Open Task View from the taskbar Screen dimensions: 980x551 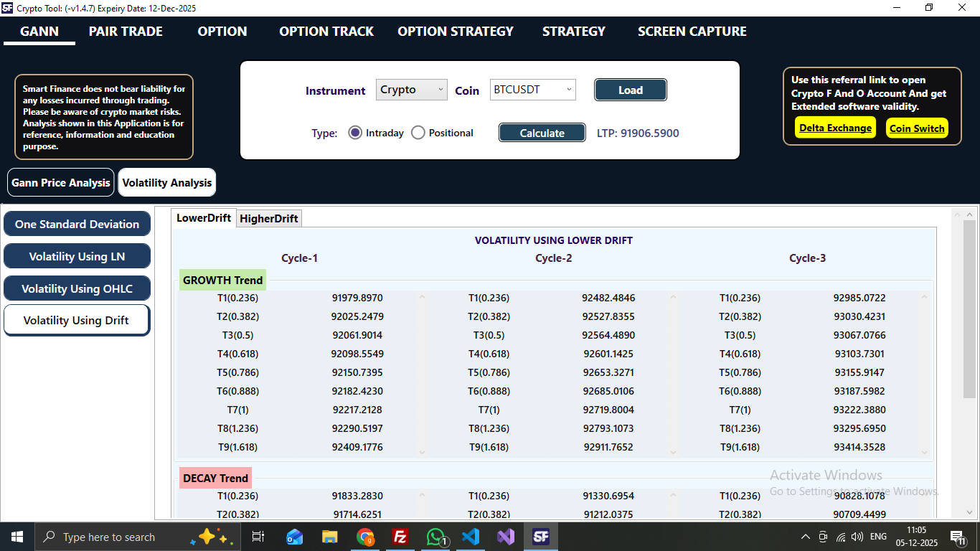(258, 536)
